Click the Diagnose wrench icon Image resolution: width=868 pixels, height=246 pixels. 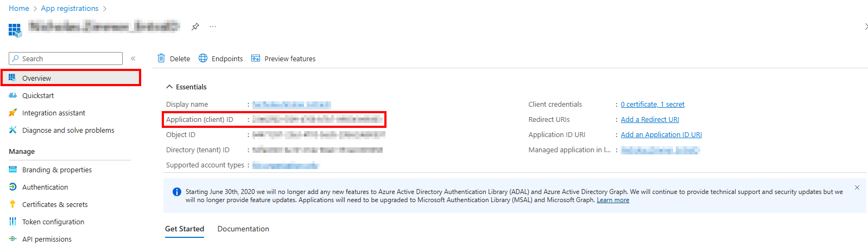tap(12, 130)
